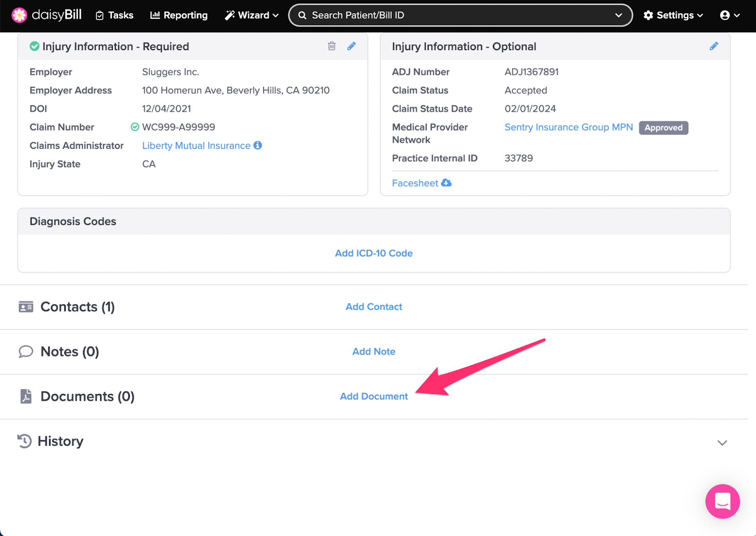
Task: Open the Liberty Mutual Insurance link
Action: coord(196,146)
